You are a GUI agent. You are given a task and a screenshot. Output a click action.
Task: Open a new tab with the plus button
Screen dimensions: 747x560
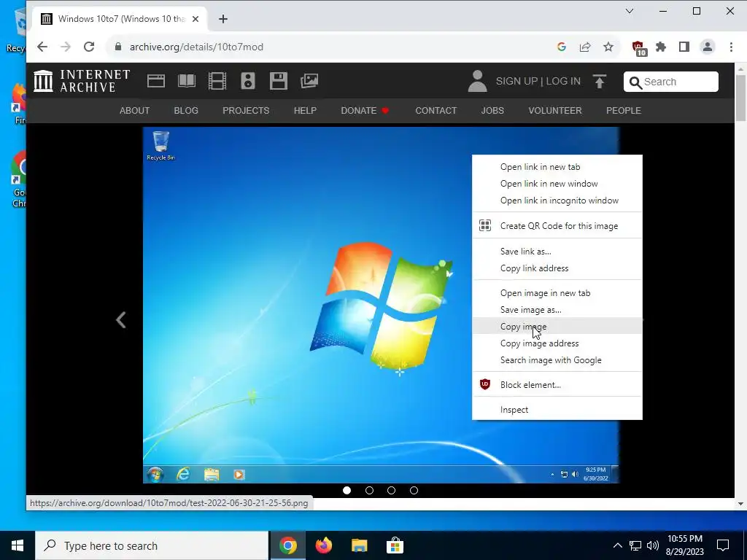pyautogui.click(x=223, y=19)
